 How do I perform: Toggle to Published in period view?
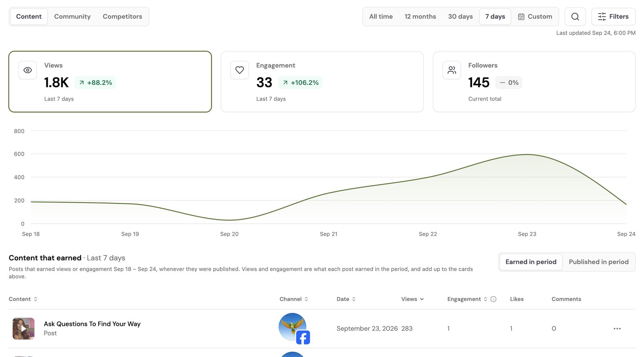[599, 262]
